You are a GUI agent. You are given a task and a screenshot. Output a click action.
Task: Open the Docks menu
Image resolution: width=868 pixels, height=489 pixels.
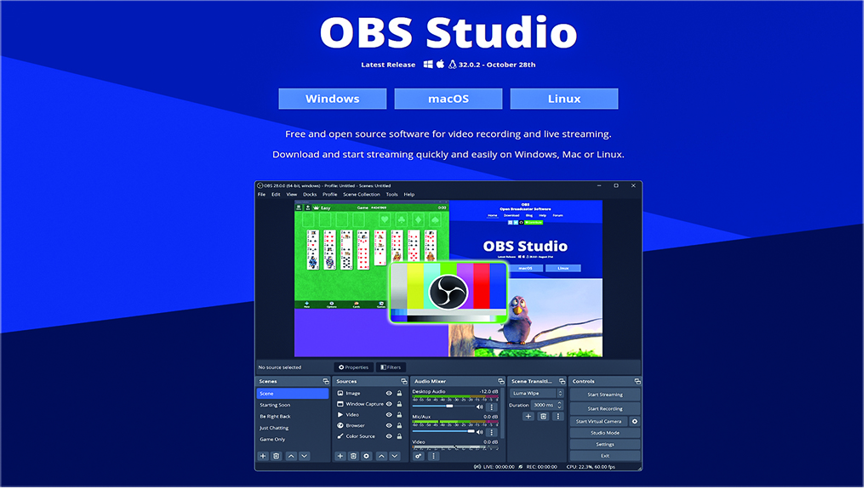click(x=310, y=195)
